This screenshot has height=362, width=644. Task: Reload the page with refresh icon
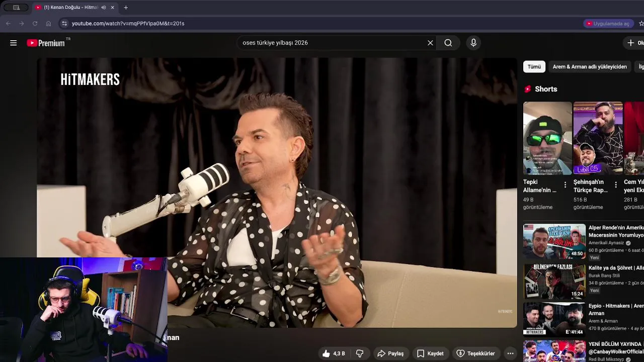[35, 23]
